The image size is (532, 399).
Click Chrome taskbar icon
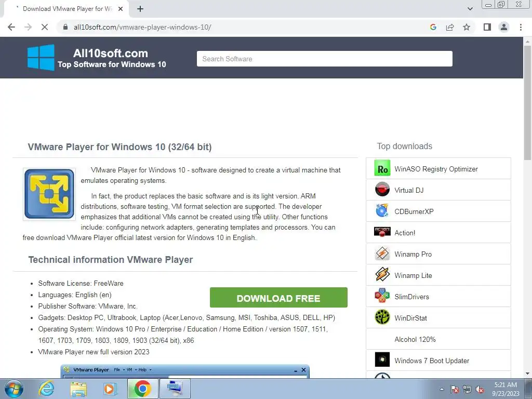pyautogui.click(x=142, y=389)
